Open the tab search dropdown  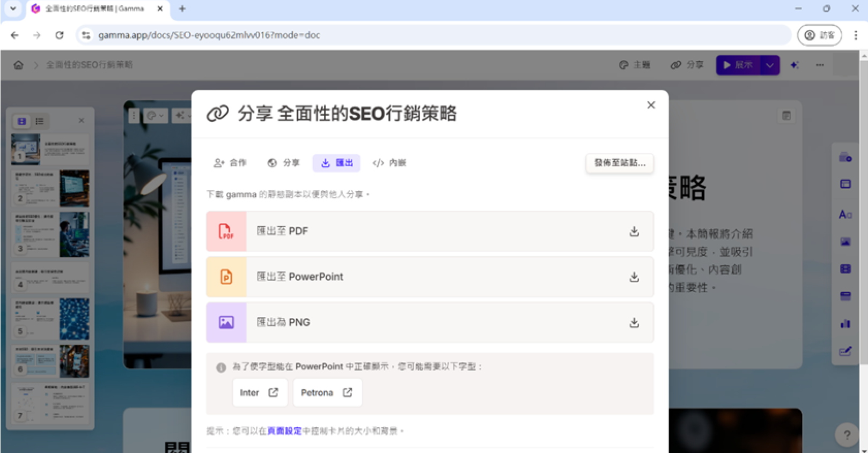click(13, 9)
